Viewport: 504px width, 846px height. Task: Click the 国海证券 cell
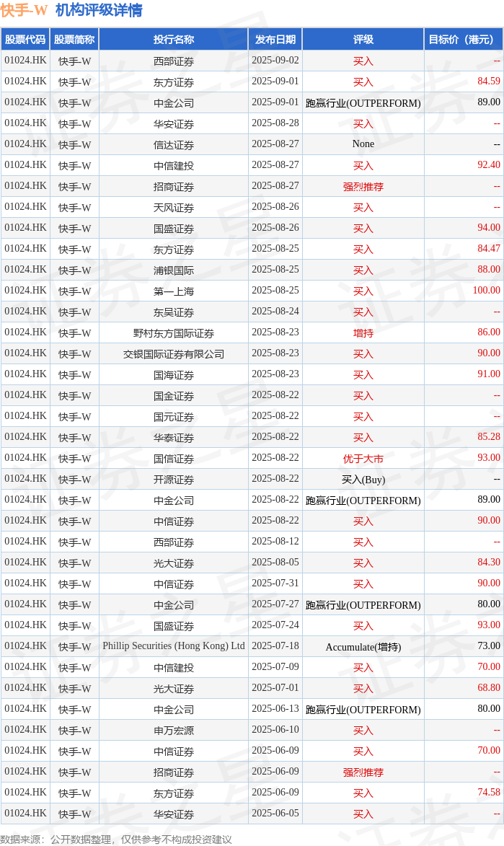click(174, 374)
